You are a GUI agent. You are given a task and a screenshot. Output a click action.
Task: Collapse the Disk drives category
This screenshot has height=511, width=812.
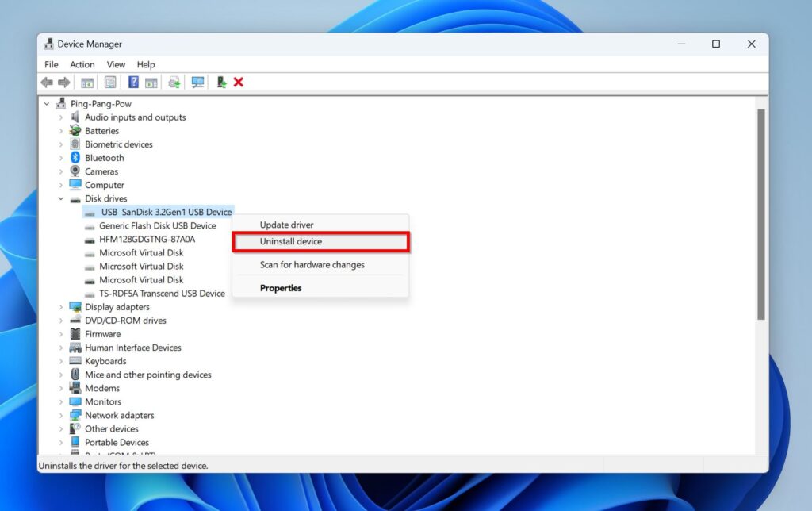(61, 198)
